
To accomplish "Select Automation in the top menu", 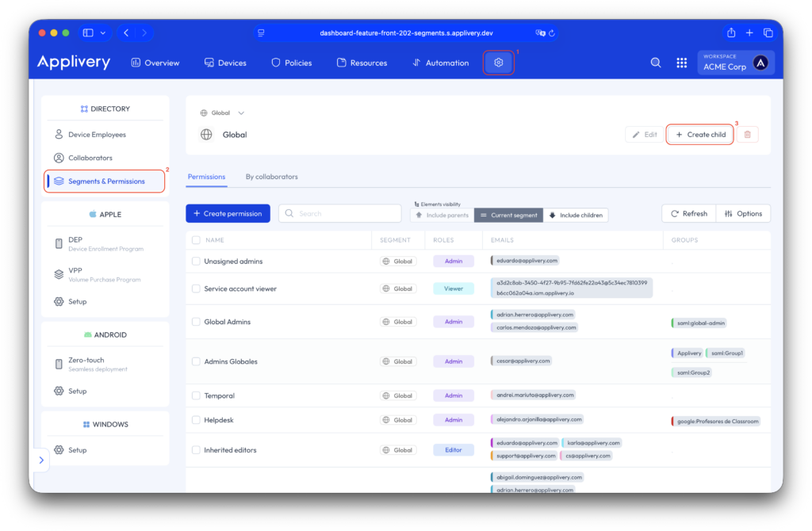I will tap(441, 63).
